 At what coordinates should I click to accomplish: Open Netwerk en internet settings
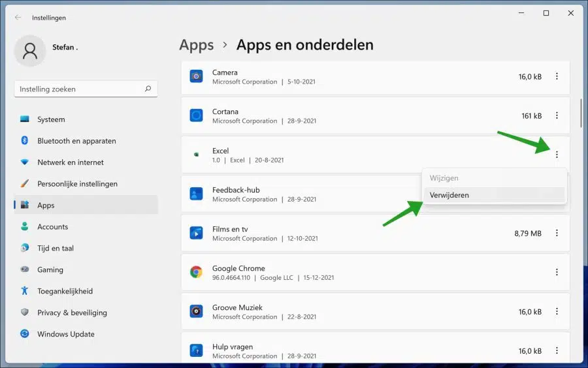click(x=86, y=162)
